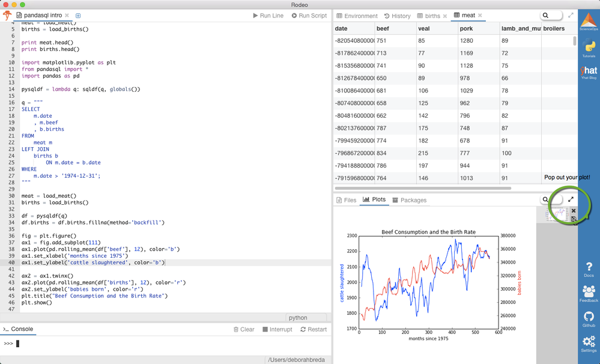Click the Feedback sidebar icon
600x364 pixels.
pyautogui.click(x=589, y=293)
